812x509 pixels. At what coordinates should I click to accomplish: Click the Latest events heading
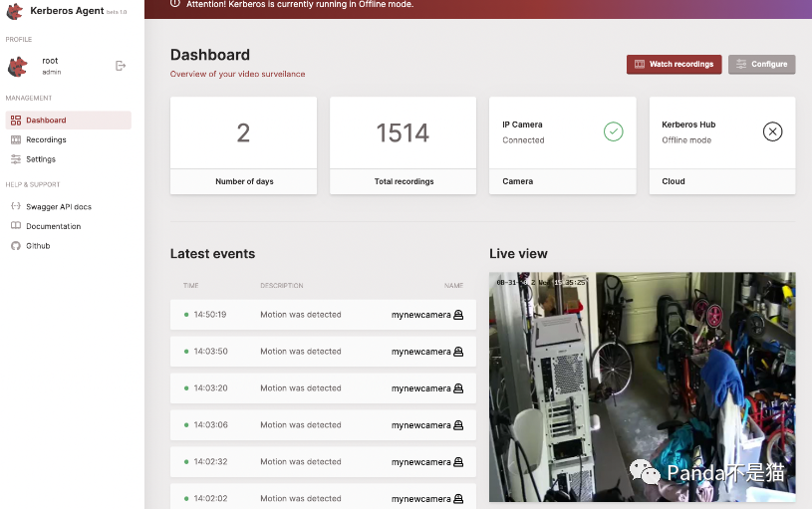point(213,254)
